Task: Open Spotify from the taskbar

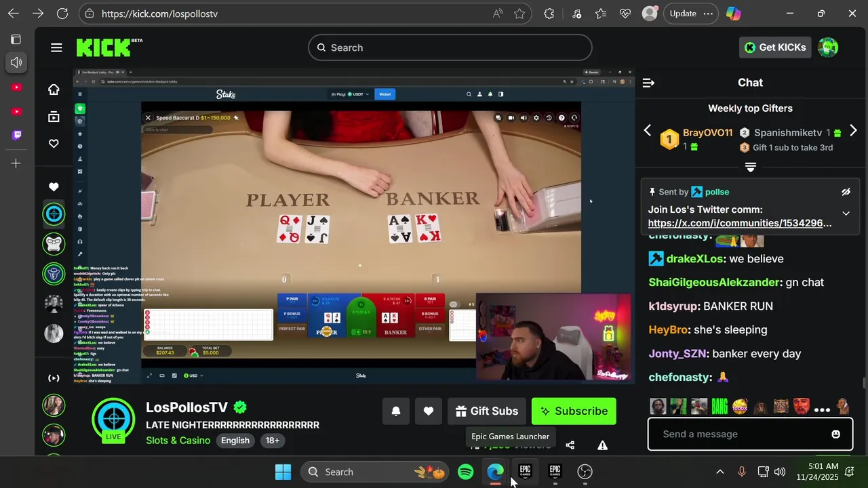Action: click(x=465, y=472)
